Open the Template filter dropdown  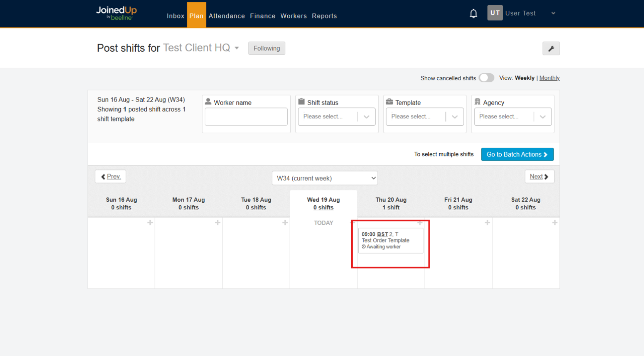pyautogui.click(x=425, y=116)
